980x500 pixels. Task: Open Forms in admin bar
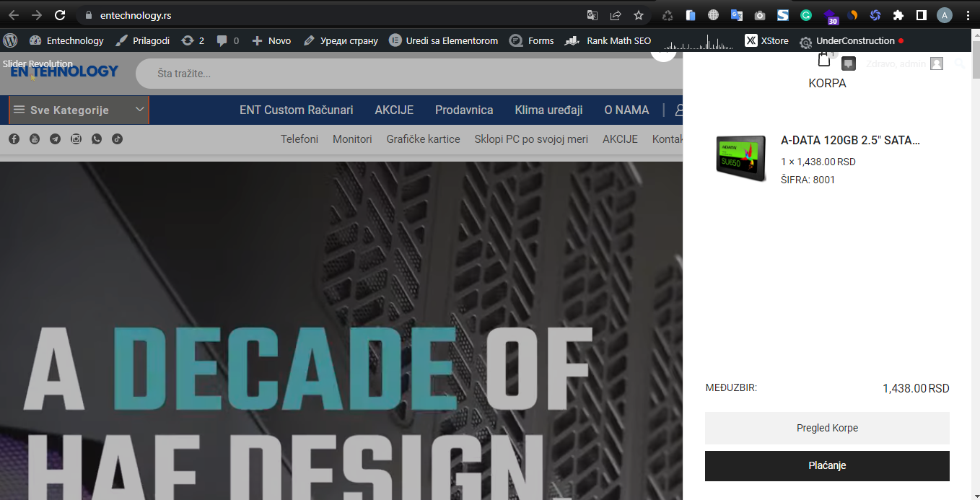click(532, 40)
